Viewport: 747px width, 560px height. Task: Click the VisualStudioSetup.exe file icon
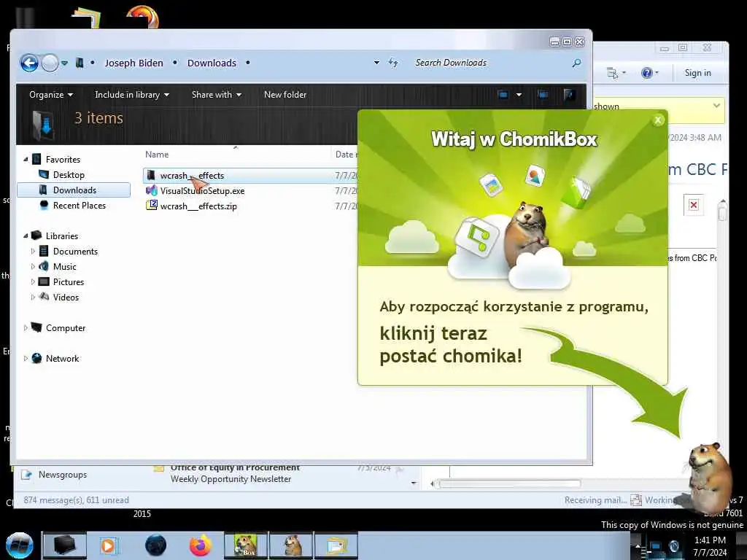[152, 190]
